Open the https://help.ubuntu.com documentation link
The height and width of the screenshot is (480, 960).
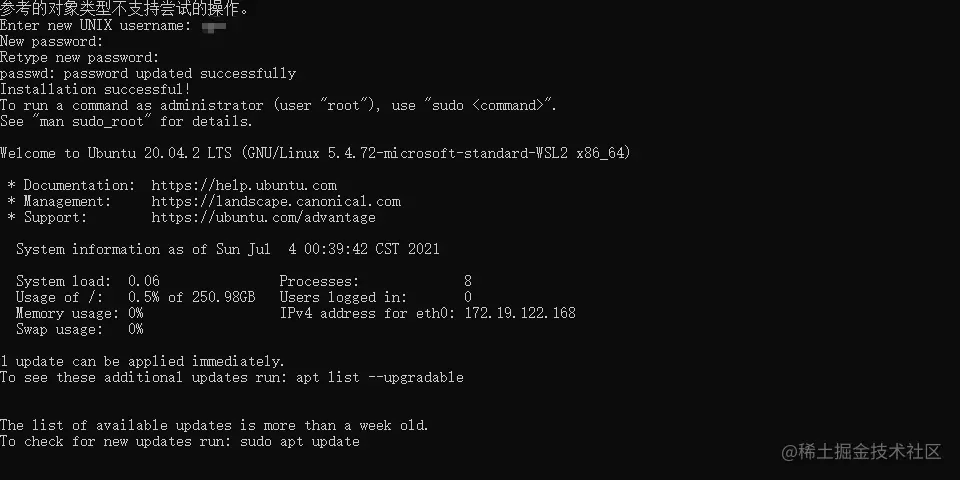244,185
